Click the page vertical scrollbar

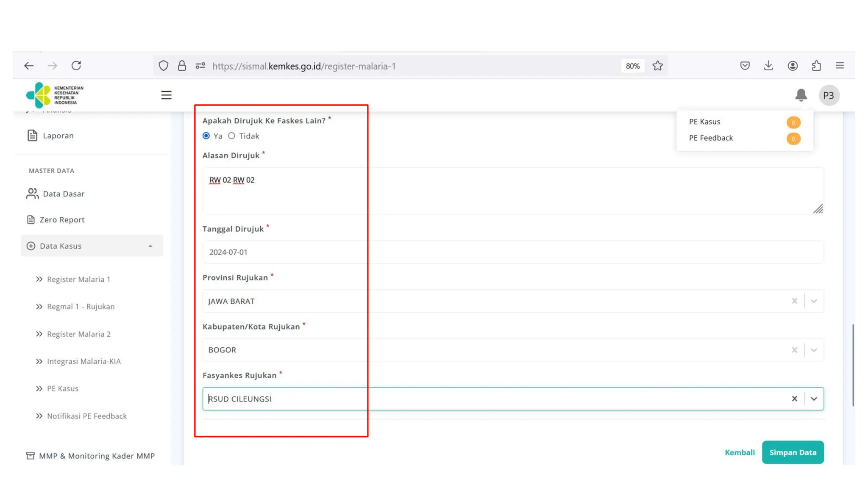pos(853,364)
